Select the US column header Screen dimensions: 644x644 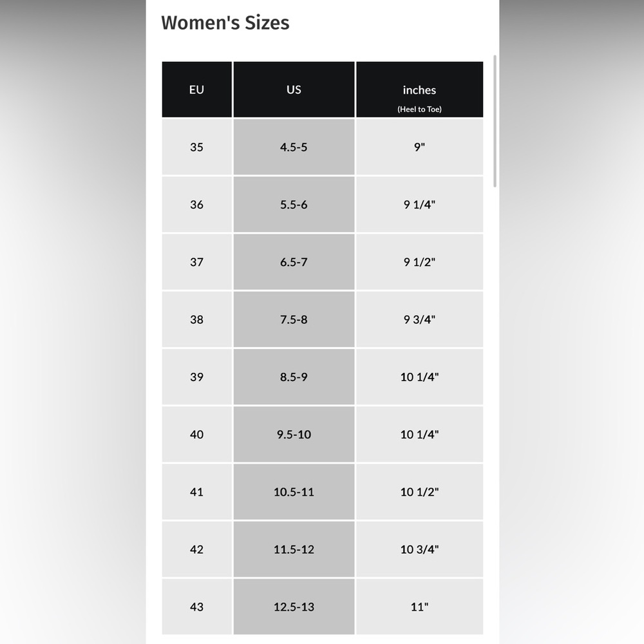pos(294,90)
